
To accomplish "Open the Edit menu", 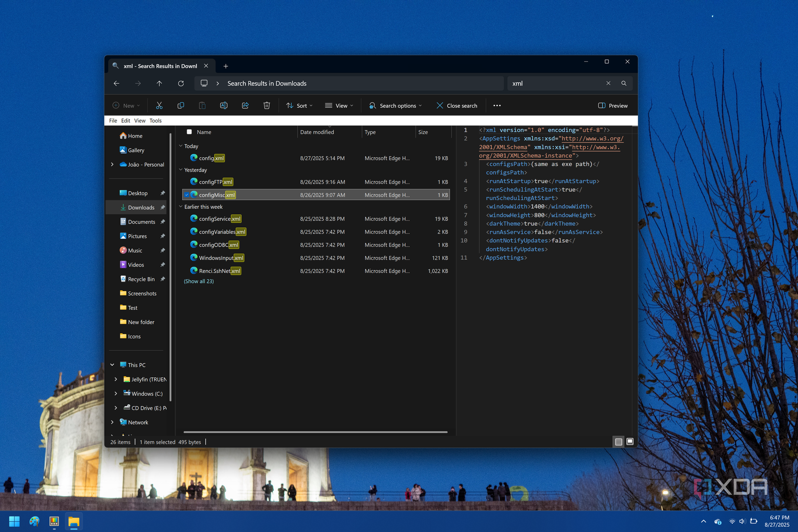I will [x=125, y=120].
